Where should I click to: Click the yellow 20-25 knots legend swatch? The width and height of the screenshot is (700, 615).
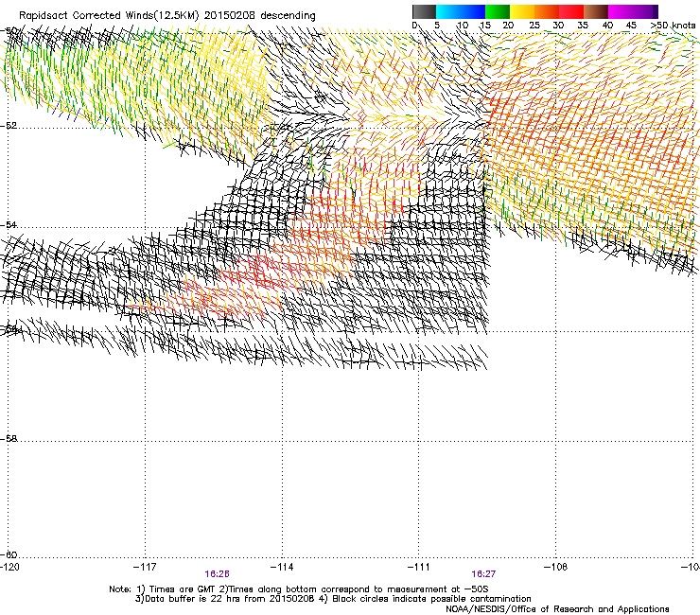(x=522, y=11)
